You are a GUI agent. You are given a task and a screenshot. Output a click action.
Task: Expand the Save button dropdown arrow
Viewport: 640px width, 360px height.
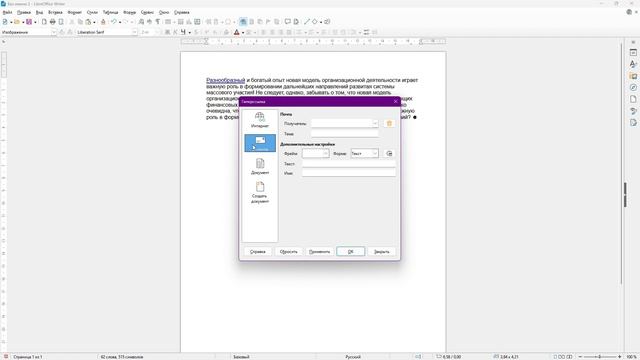pyautogui.click(x=35, y=22)
